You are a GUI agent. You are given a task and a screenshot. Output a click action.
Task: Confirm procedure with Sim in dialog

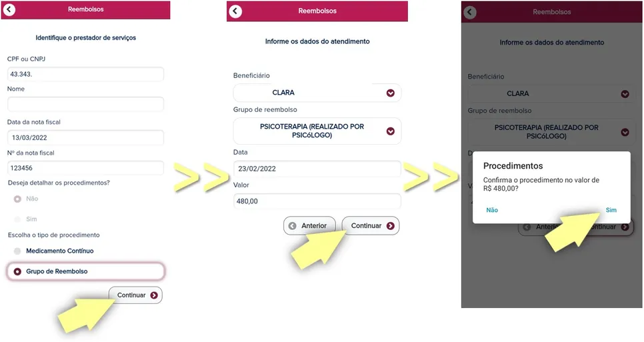point(611,210)
